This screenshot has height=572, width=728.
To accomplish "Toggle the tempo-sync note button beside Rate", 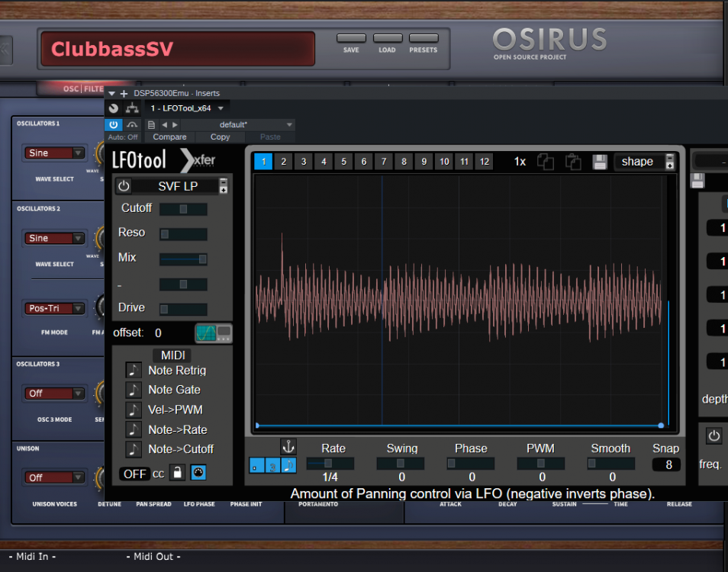I will coord(288,465).
